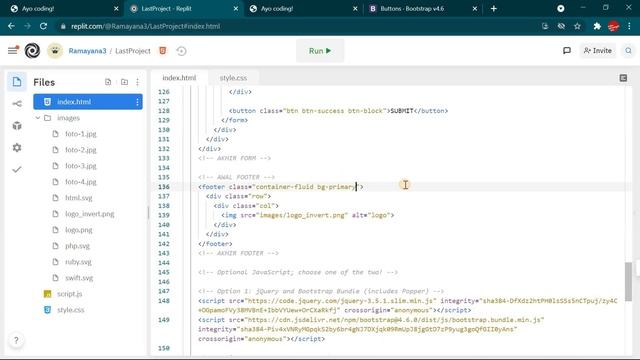Reload the browser page
Image resolution: width=640 pixels, height=360 pixels.
tap(43, 26)
